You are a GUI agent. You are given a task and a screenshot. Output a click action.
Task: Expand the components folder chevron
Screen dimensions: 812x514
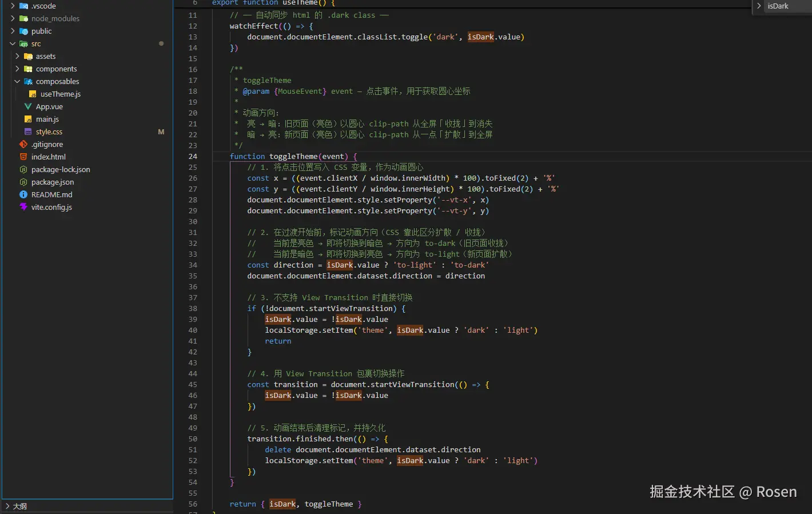click(x=17, y=69)
